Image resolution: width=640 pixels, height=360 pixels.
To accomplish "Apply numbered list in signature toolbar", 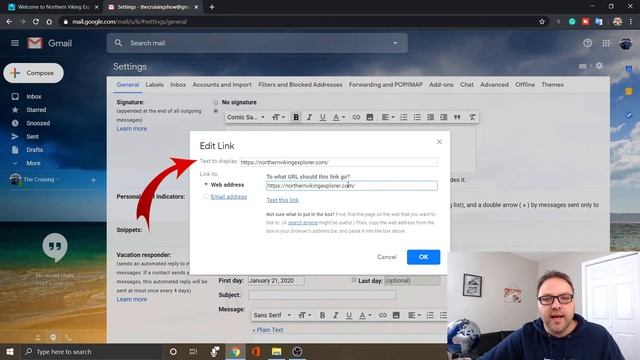I will point(404,117).
